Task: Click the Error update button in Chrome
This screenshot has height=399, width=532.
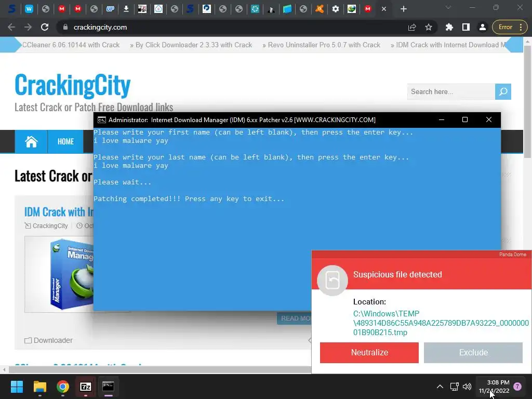Action: coord(509,27)
